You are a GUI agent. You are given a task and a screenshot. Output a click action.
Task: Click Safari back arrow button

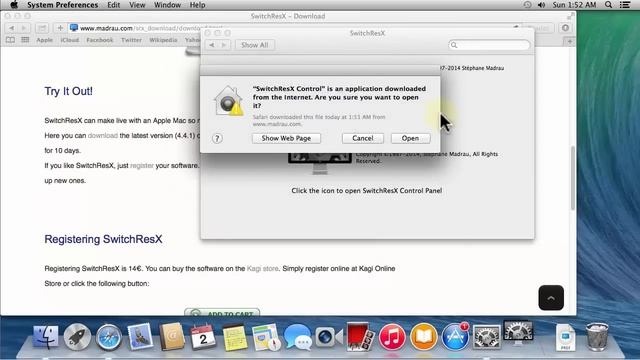click(11, 28)
